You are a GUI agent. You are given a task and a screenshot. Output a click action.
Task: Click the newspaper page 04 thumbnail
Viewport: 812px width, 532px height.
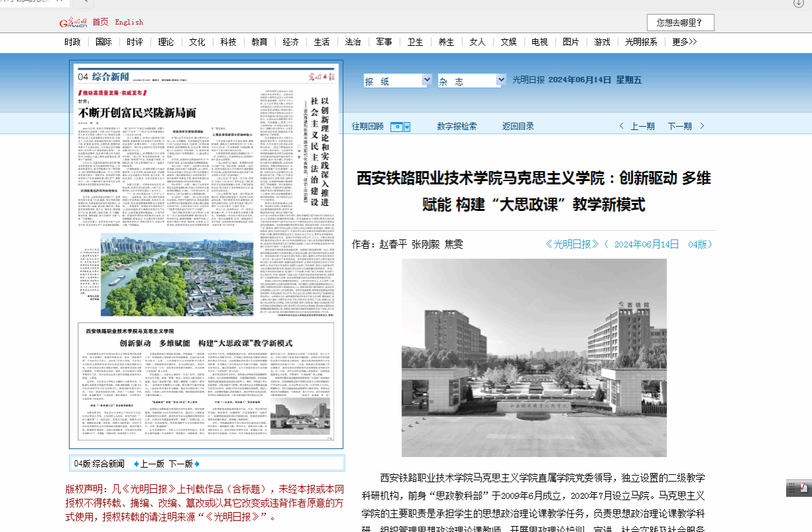click(206, 255)
